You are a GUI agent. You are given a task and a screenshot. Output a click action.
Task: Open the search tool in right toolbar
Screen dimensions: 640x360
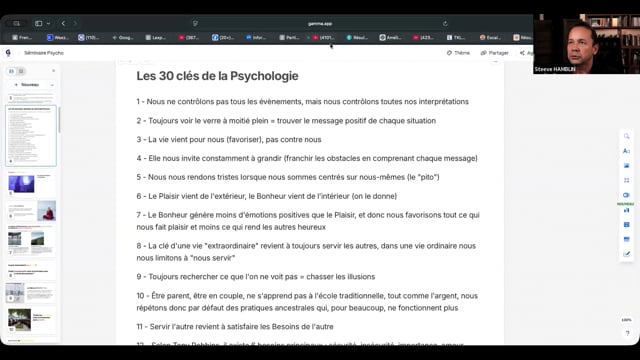[x=627, y=136]
